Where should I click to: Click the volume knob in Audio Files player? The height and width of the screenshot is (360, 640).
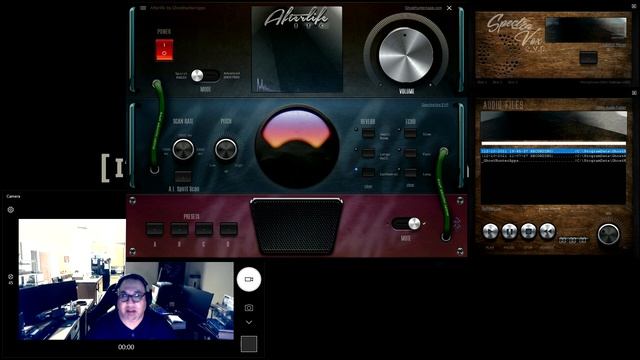608,234
